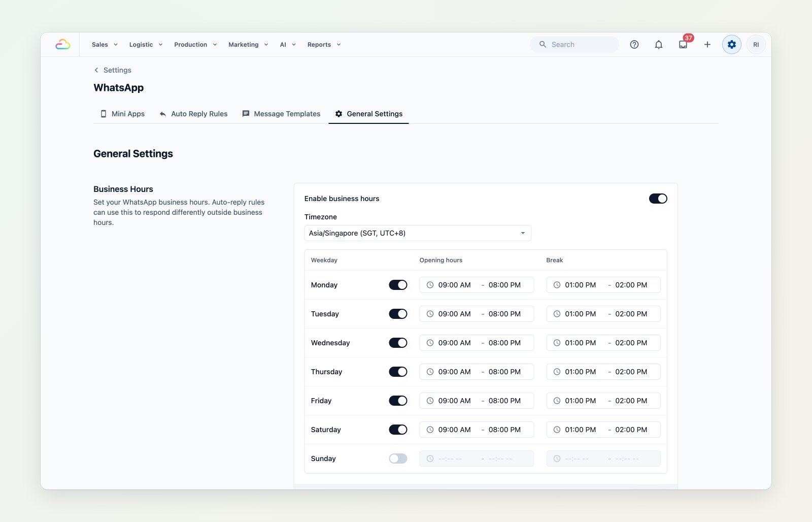
Task: Disable the Tuesday toggle
Action: click(x=398, y=314)
